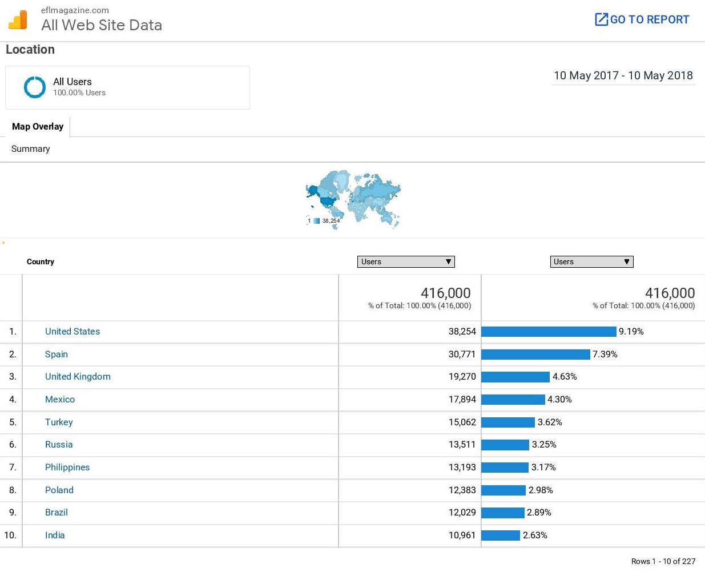Screen dimensions: 705x588
Task: Open the first Users metric dropdown
Action: pyautogui.click(x=406, y=261)
